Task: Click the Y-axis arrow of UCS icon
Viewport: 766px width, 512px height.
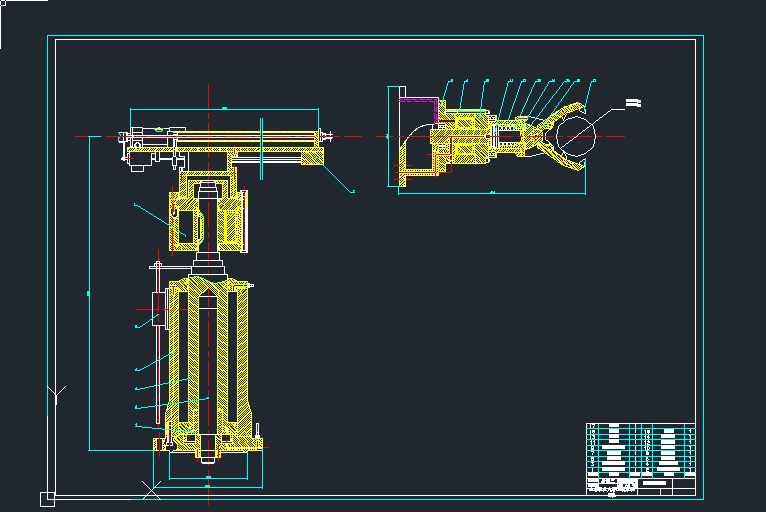Action: [57, 391]
